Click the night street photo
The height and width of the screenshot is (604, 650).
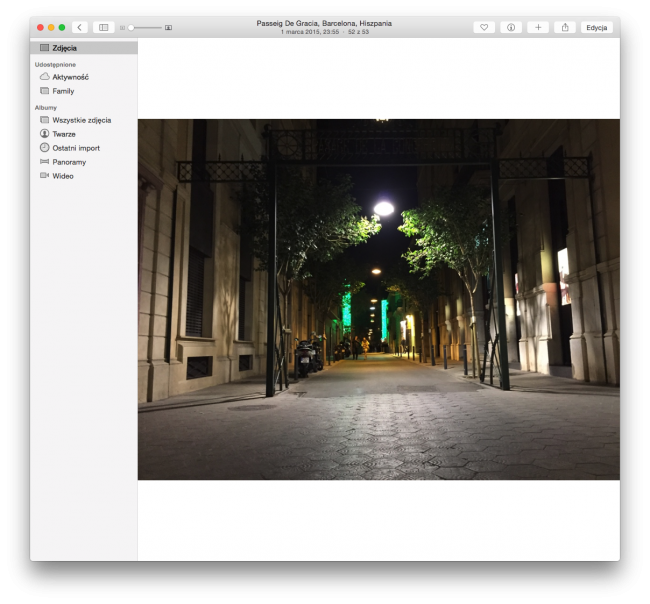(379, 299)
